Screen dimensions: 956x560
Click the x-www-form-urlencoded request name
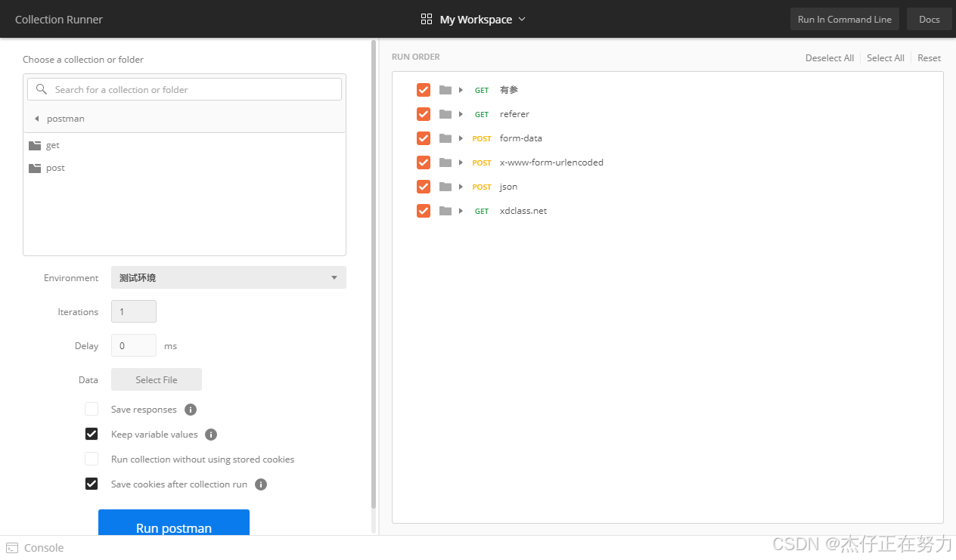(551, 162)
